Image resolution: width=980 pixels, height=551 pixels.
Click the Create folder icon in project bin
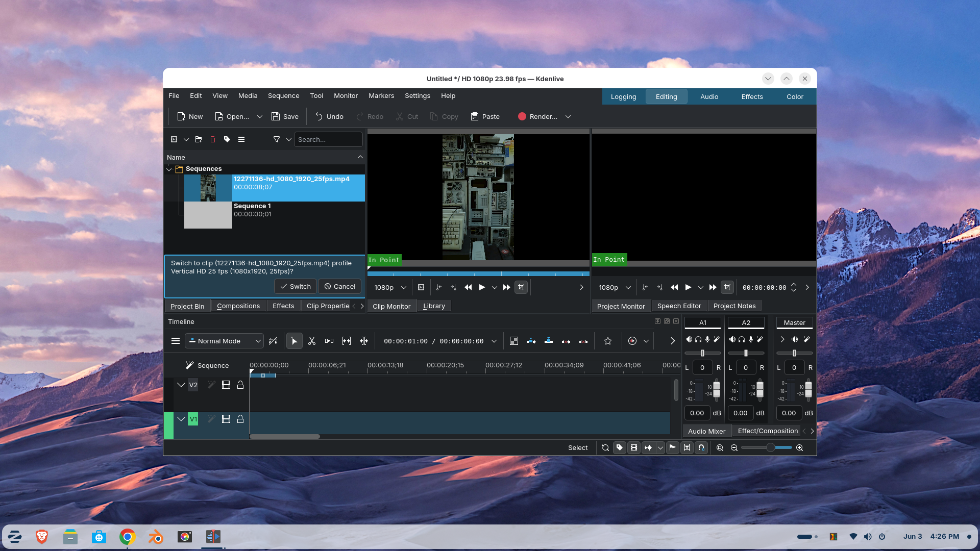tap(199, 139)
